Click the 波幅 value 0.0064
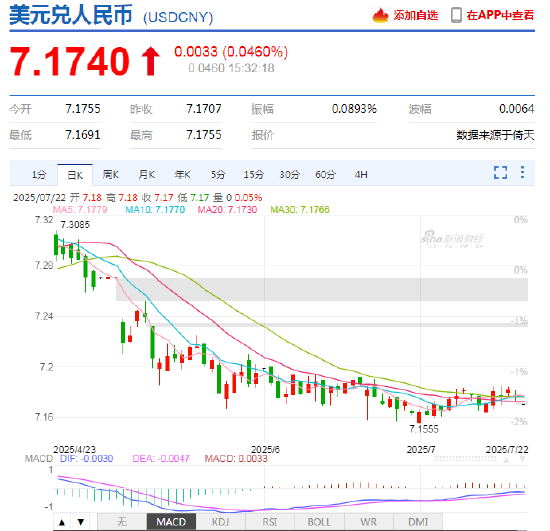This screenshot has width=550, height=531. point(517,109)
